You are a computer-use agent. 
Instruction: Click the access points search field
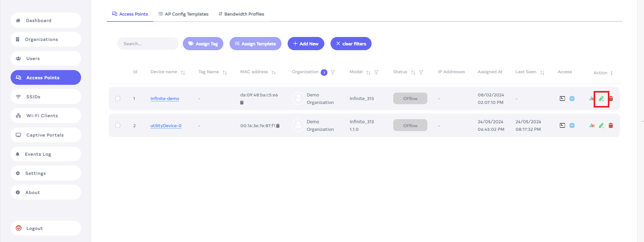[148, 44]
